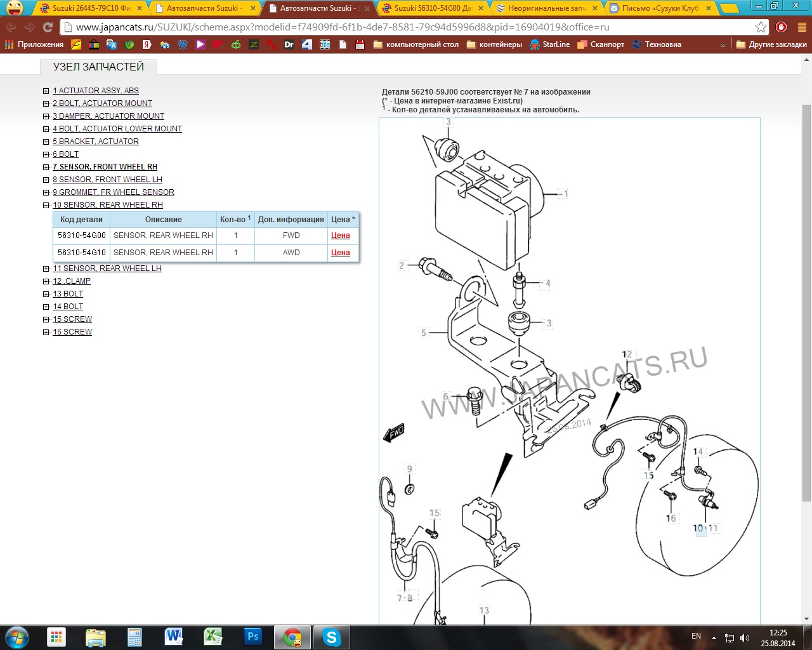Bookmark this page with the star icon
Image resolution: width=812 pixels, height=650 pixels.
click(x=761, y=27)
